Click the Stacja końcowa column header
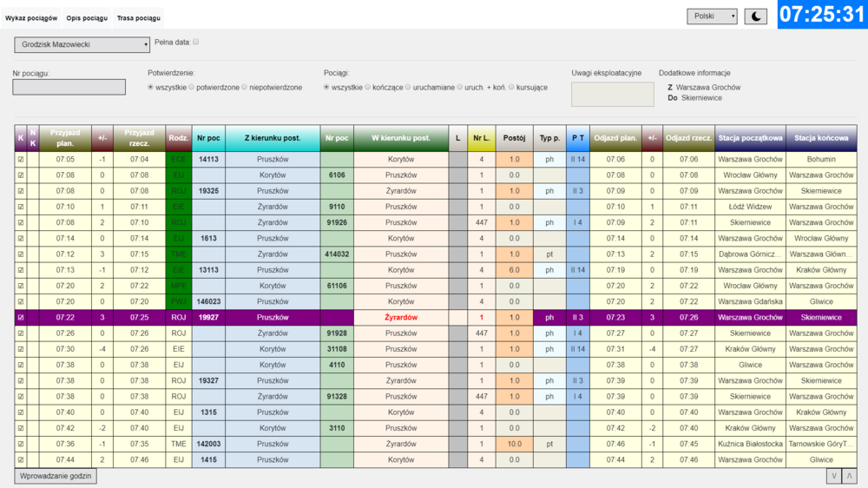Image resolution: width=868 pixels, height=488 pixels. [x=821, y=138]
